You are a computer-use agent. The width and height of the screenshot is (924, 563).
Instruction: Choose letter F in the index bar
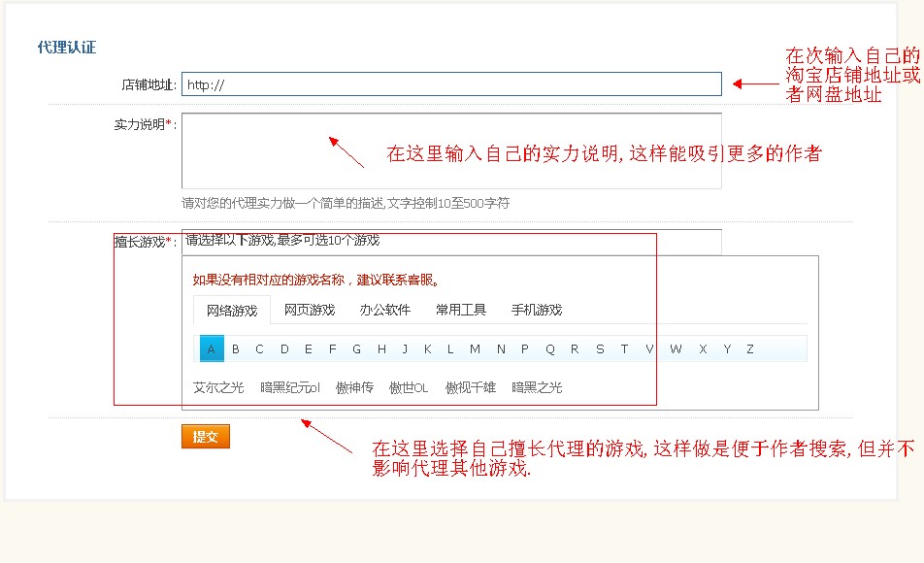coord(332,349)
